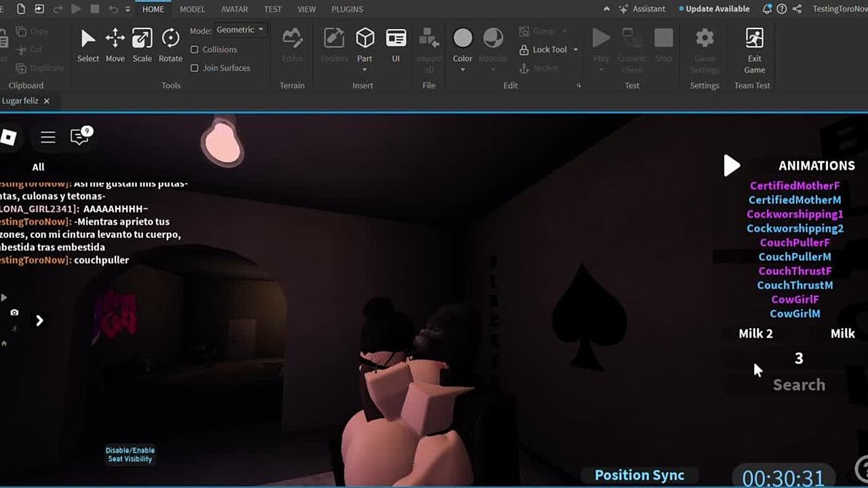Choose the Select tool
Viewport: 868px width, 488px height.
coord(88,45)
